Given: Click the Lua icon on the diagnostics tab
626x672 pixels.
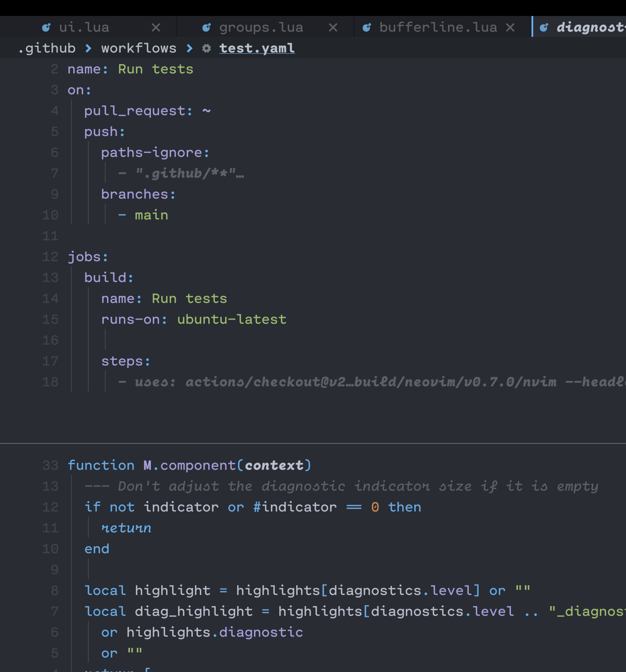Looking at the screenshot, I should tap(543, 27).
